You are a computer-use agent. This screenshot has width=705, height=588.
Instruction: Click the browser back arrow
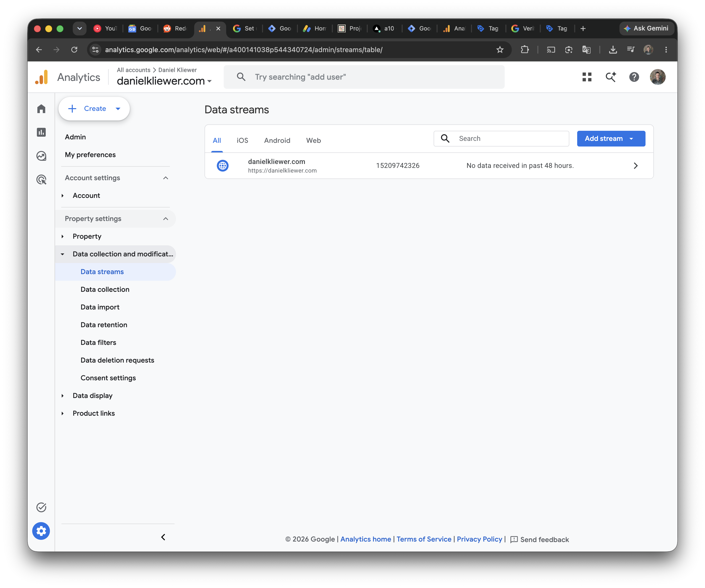click(x=39, y=50)
